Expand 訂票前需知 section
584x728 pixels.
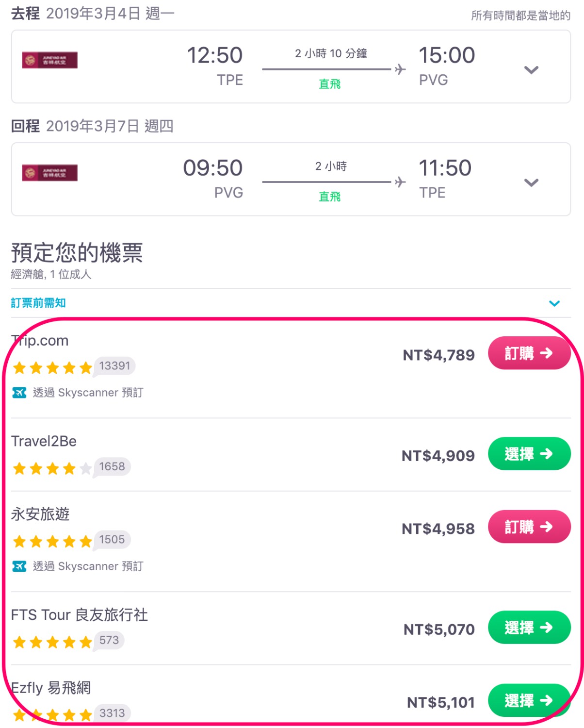(554, 303)
